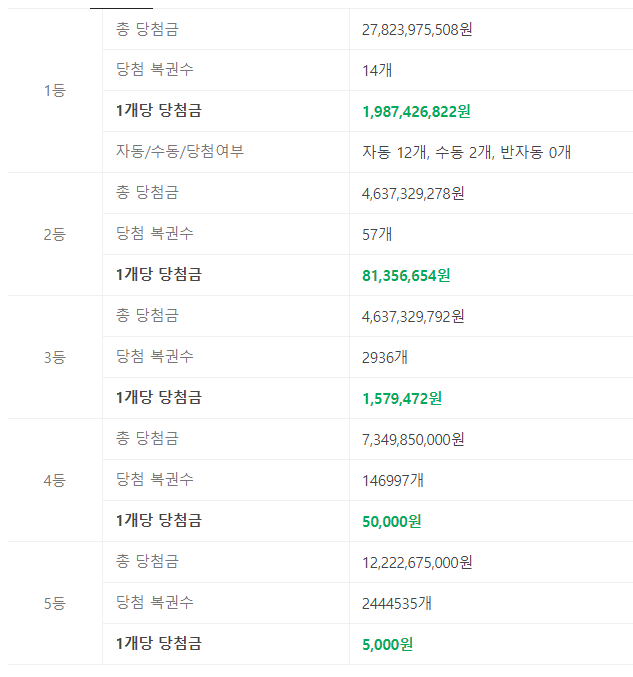Select green prize amount 50,000원
The height and width of the screenshot is (677, 633).
(x=391, y=522)
